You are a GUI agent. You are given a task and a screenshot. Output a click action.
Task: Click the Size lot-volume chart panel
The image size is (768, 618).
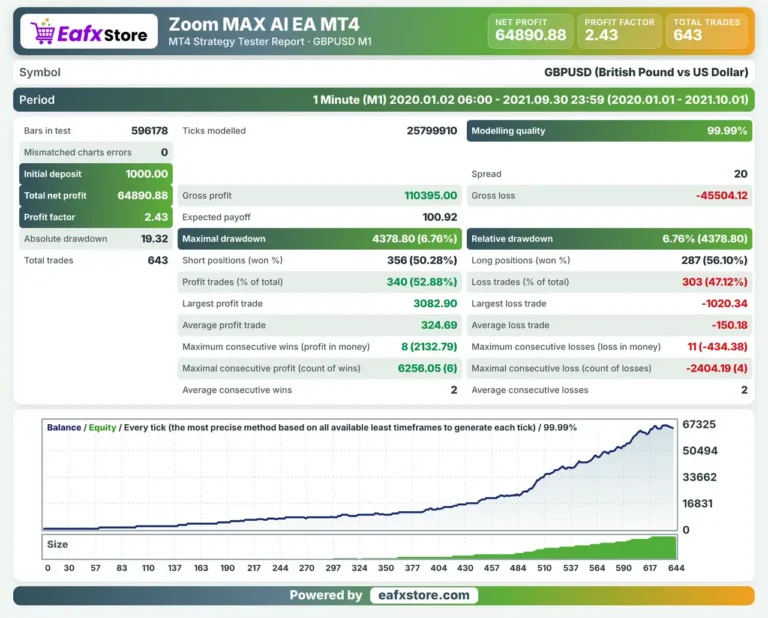click(360, 547)
